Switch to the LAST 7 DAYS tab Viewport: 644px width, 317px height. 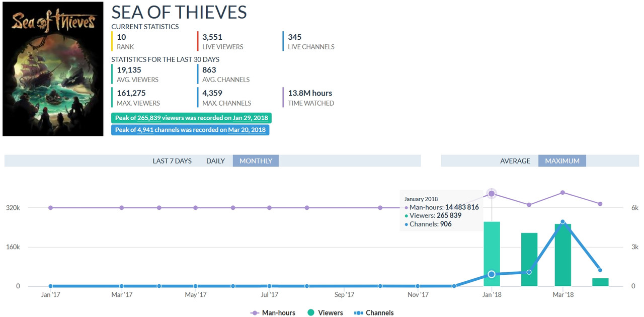pyautogui.click(x=172, y=161)
